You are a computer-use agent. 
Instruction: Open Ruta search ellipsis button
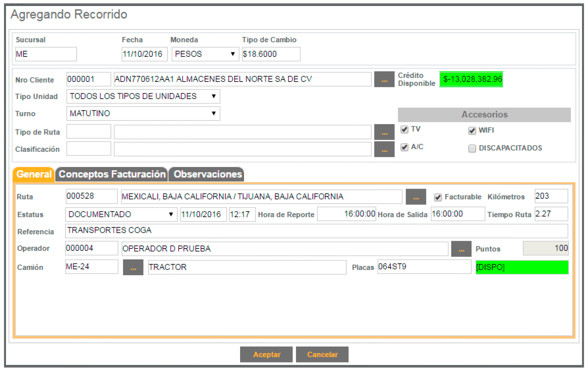416,197
